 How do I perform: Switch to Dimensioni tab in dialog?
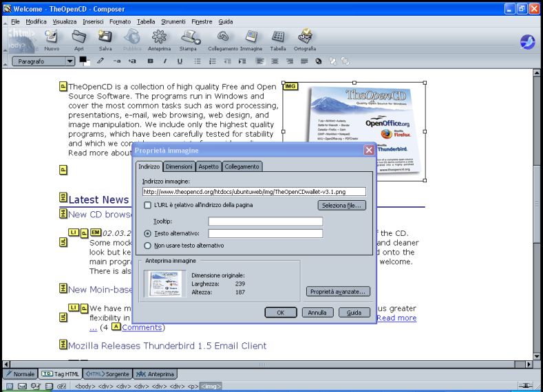(x=179, y=166)
